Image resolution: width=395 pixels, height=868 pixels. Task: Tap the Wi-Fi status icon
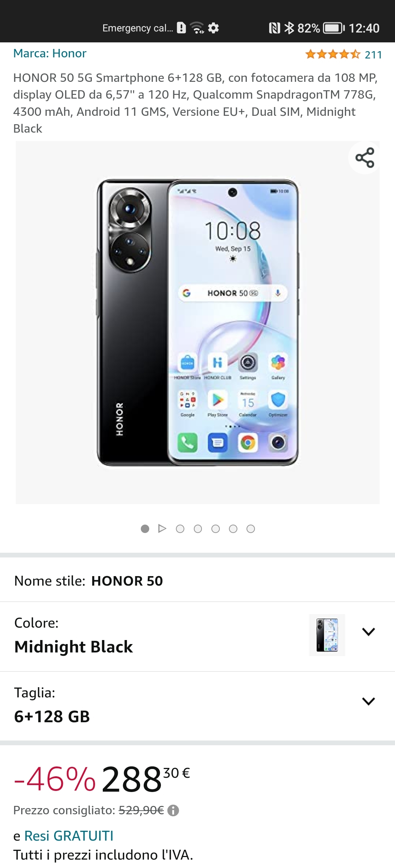[197, 28]
